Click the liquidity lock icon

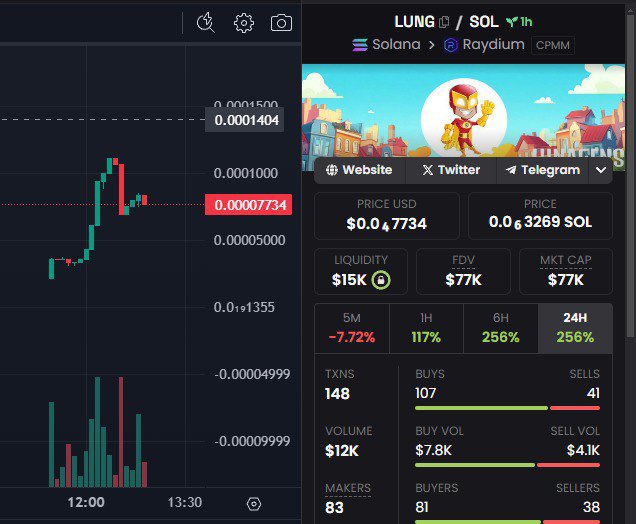click(x=381, y=280)
